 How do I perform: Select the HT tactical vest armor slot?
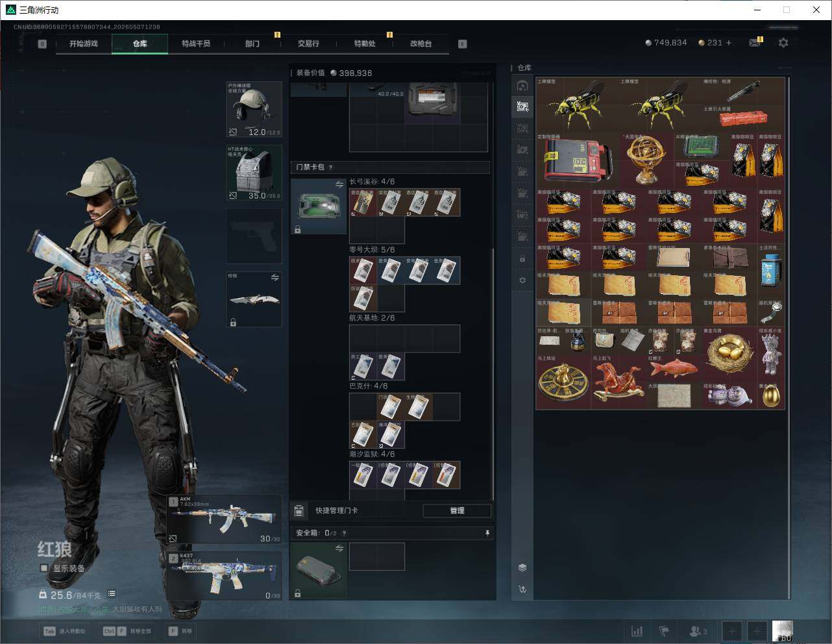coord(254,173)
